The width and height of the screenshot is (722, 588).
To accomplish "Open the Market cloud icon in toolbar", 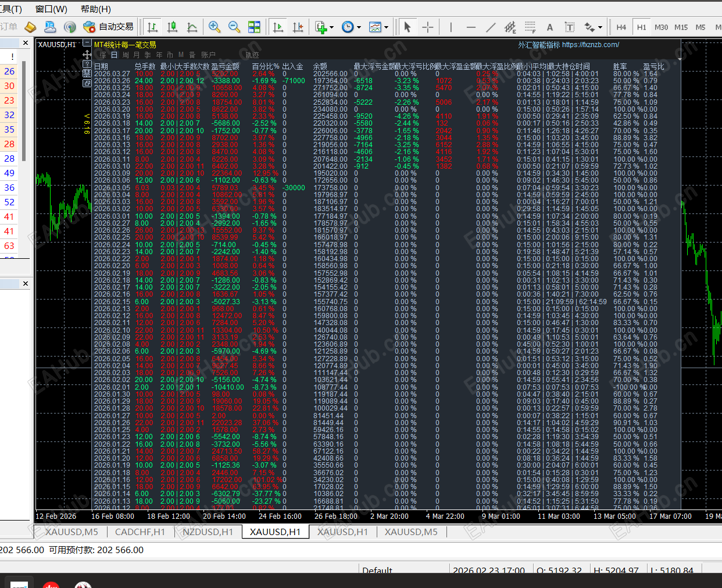I will 50,27.
